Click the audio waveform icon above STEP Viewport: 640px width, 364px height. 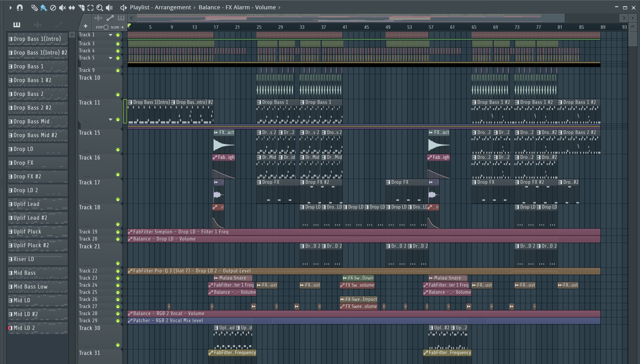coord(98,18)
